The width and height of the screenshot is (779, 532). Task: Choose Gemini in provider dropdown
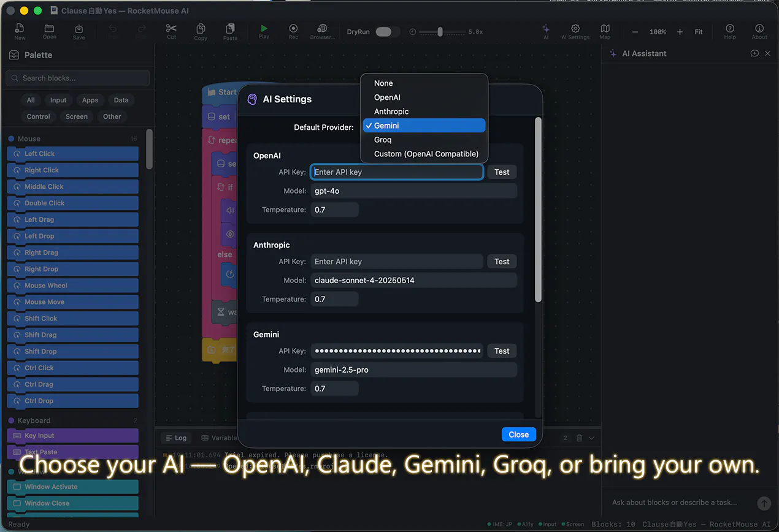pyautogui.click(x=424, y=126)
